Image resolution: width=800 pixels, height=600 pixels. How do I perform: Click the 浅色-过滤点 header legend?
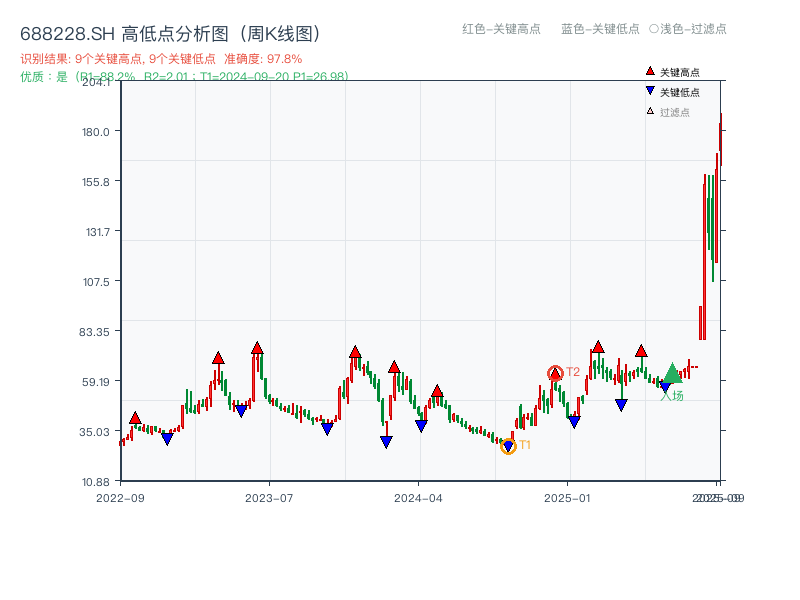688,29
